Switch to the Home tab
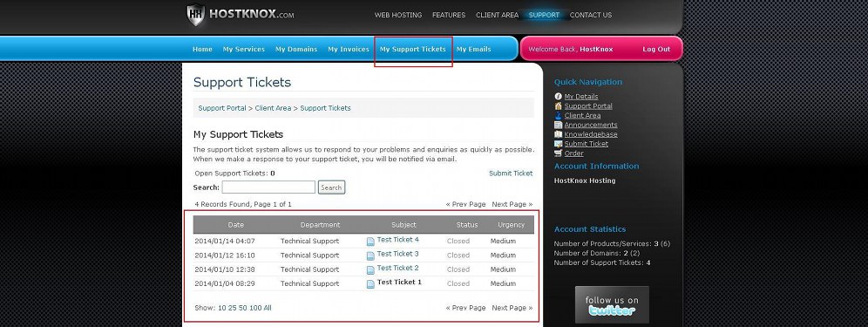The width and height of the screenshot is (868, 327). point(202,50)
